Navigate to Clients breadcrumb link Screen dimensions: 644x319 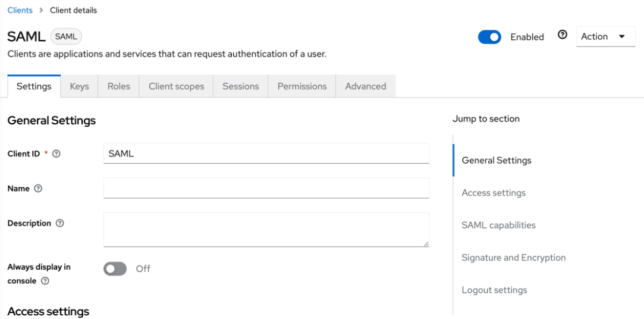point(20,10)
